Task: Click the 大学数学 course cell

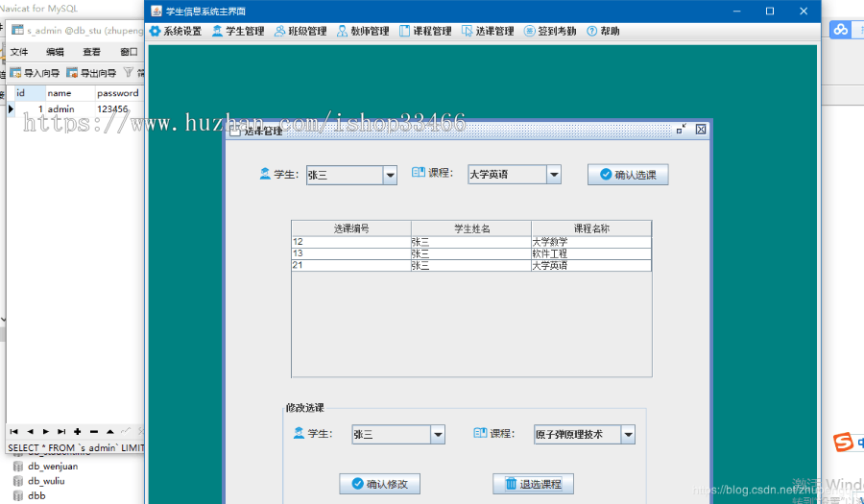Action: pyautogui.click(x=591, y=242)
